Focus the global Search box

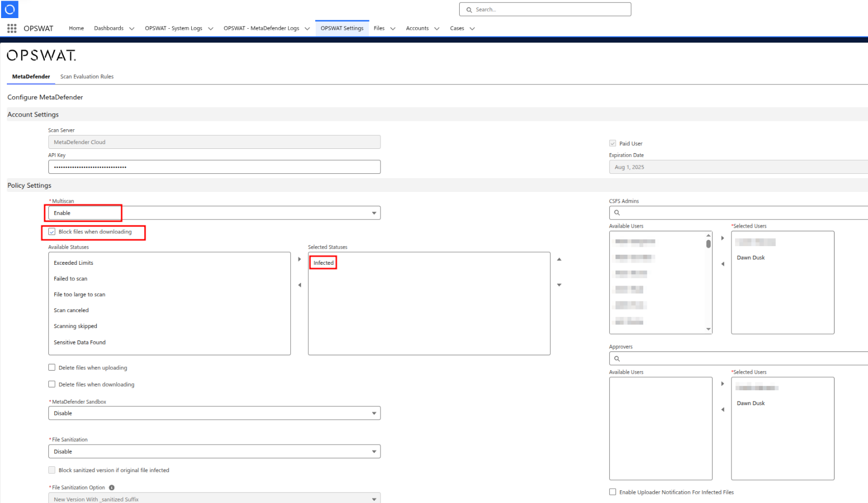pyautogui.click(x=545, y=10)
